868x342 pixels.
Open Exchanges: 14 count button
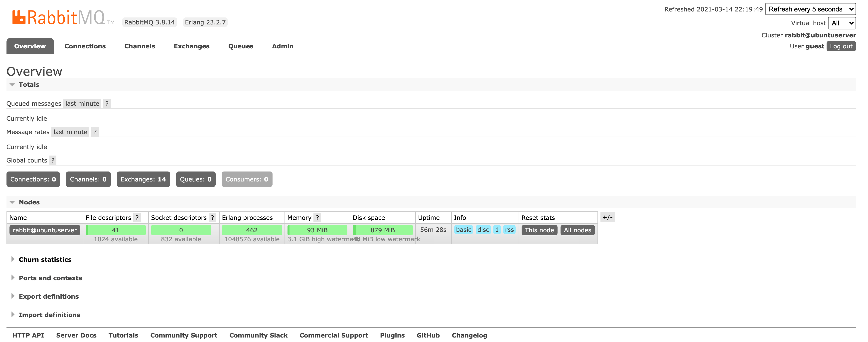143,179
